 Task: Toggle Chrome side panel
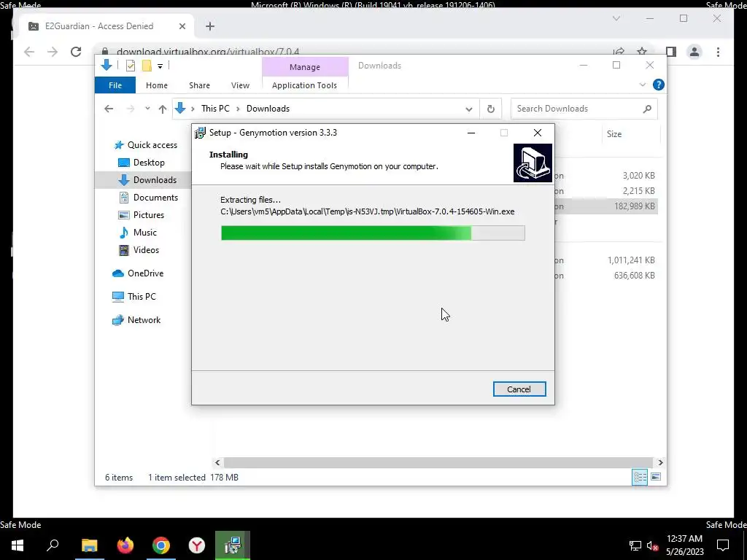671,52
